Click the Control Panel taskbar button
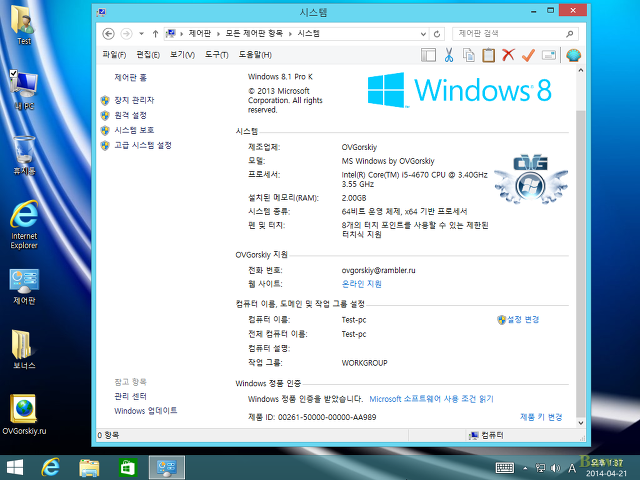Image resolution: width=640 pixels, height=480 pixels. 167,468
